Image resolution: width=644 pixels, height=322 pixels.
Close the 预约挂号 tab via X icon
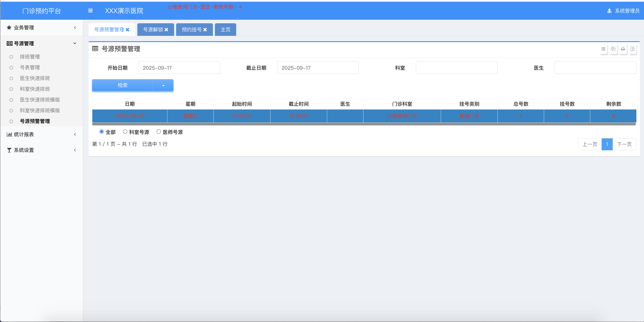(205, 30)
